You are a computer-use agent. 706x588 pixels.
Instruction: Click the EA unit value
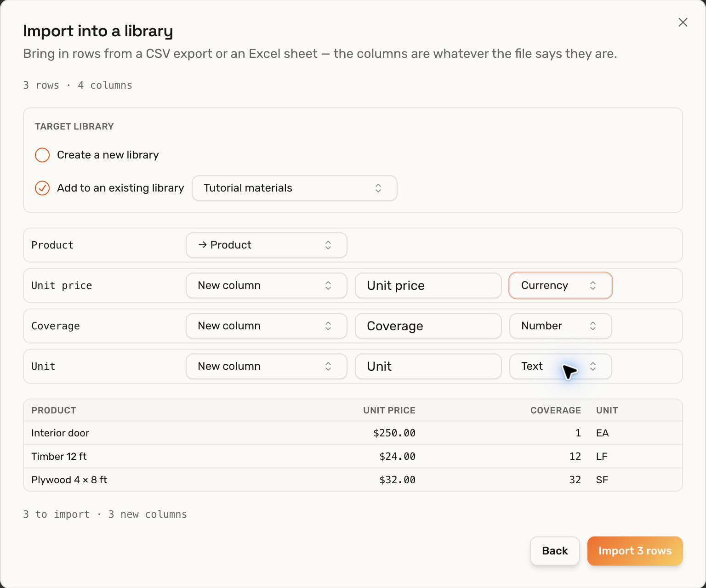click(602, 433)
